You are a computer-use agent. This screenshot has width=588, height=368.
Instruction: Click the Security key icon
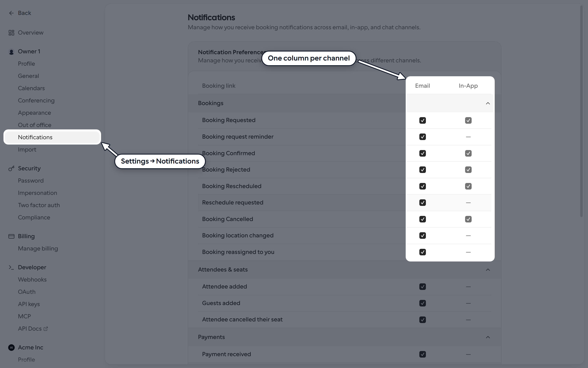coord(11,168)
